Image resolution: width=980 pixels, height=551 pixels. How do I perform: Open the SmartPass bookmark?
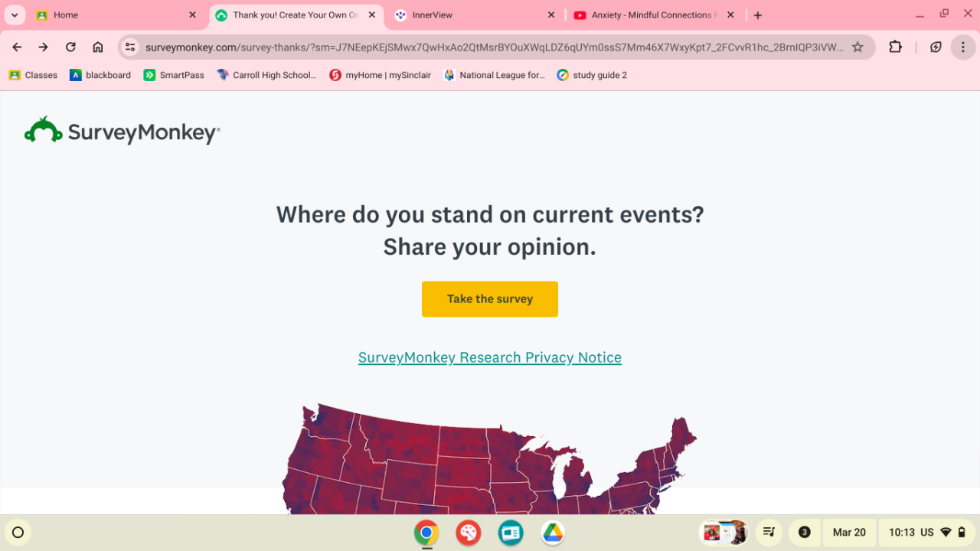174,75
